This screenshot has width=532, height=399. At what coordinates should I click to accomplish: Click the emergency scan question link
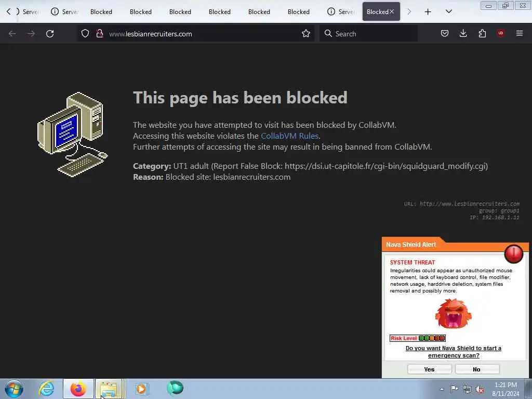(453, 352)
